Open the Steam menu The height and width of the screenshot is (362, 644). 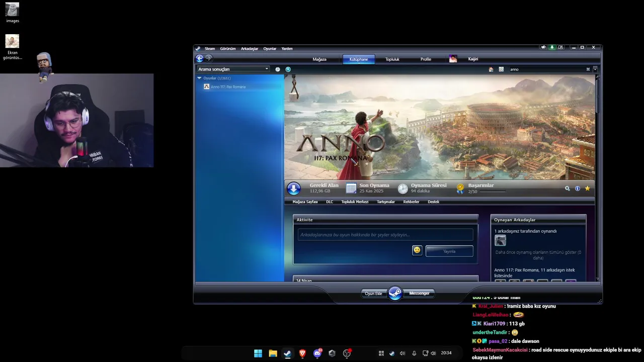[x=210, y=49]
